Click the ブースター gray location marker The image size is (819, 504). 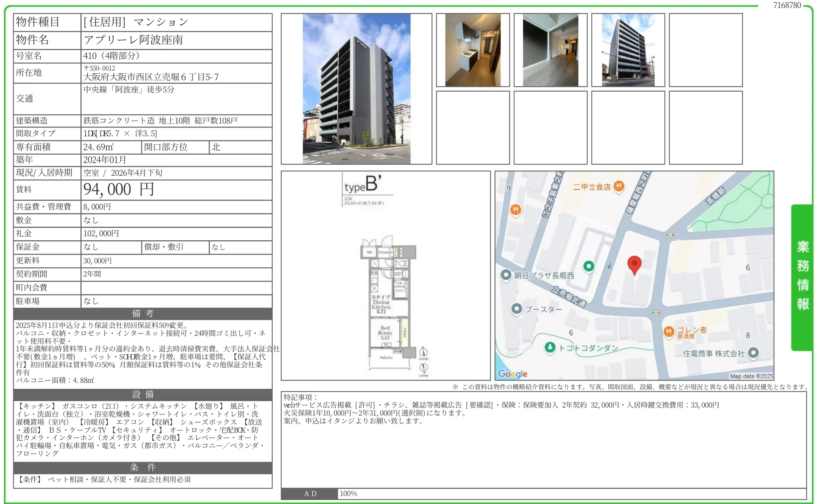point(516,309)
